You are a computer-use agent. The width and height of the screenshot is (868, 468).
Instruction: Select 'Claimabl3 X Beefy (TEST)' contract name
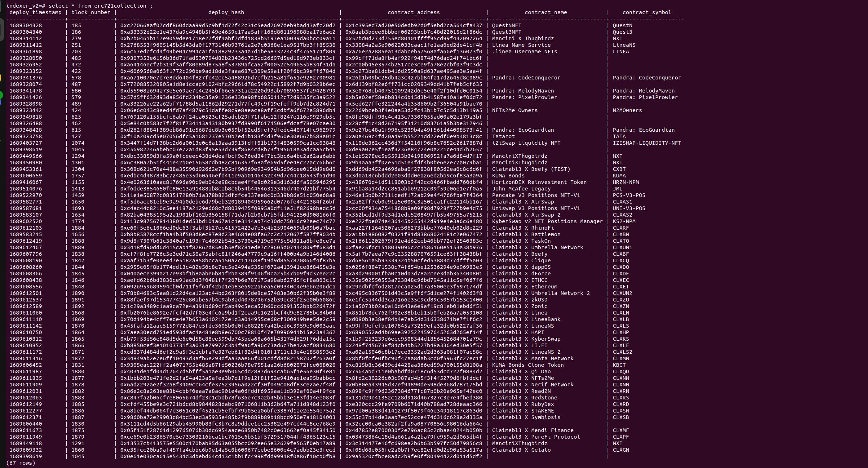pyautogui.click(x=531, y=169)
